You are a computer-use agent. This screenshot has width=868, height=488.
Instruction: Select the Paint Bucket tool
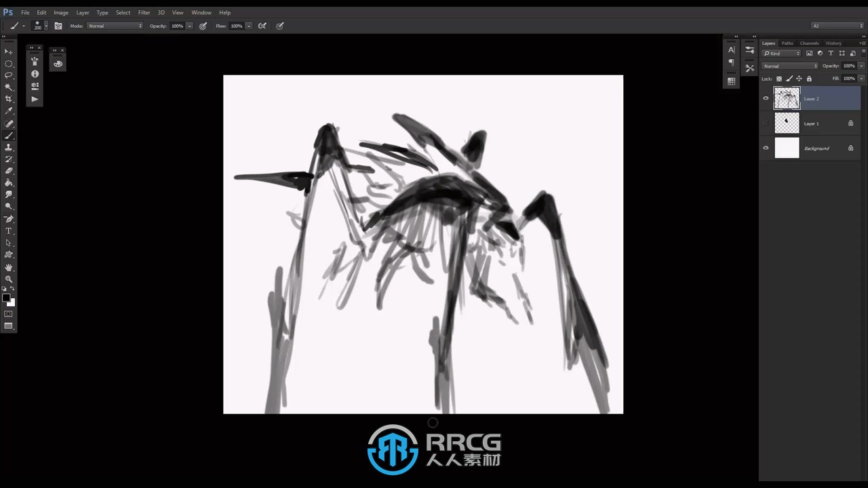pyautogui.click(x=9, y=183)
